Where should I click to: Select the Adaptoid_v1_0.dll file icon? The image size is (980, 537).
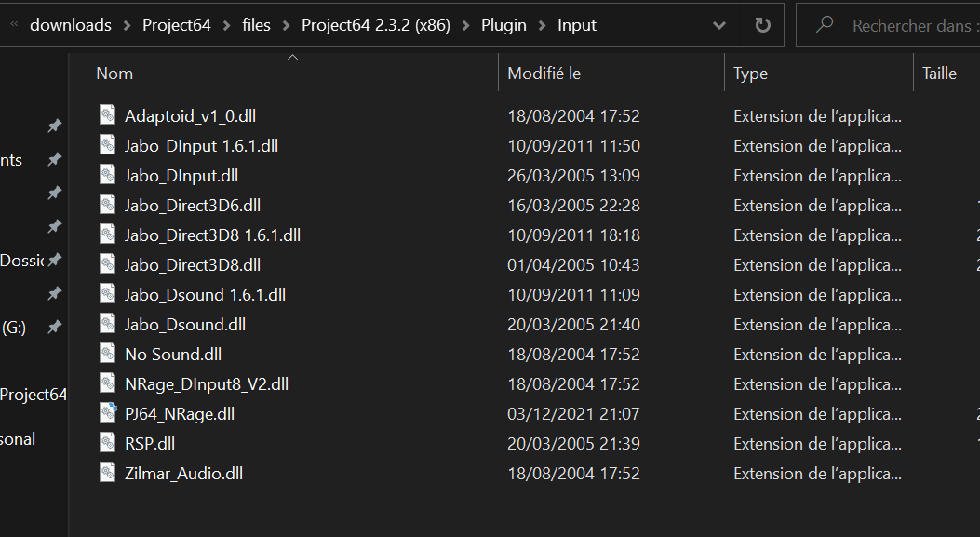[x=108, y=115]
